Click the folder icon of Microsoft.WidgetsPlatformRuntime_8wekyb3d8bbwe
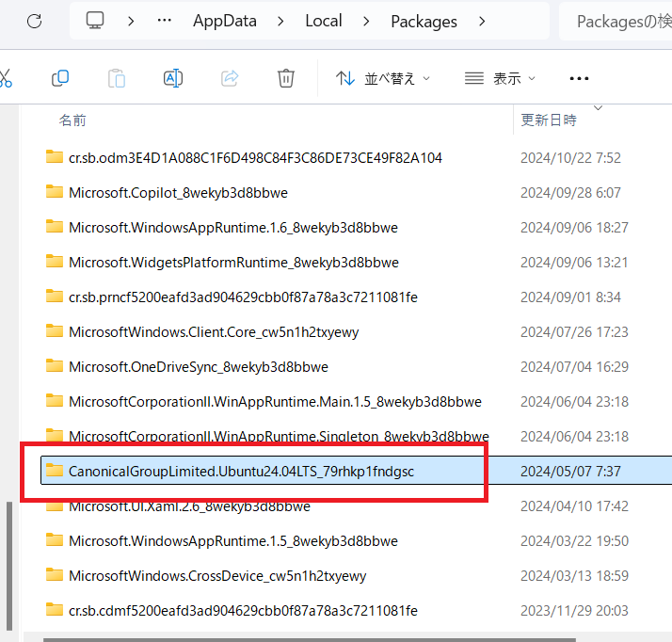The width and height of the screenshot is (672, 642). [x=55, y=261]
